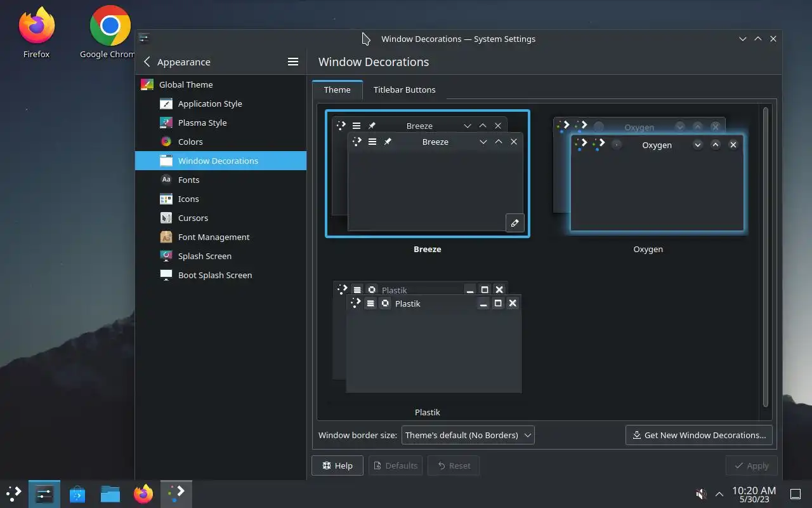Click Get New Window Decorations button

[698, 435]
